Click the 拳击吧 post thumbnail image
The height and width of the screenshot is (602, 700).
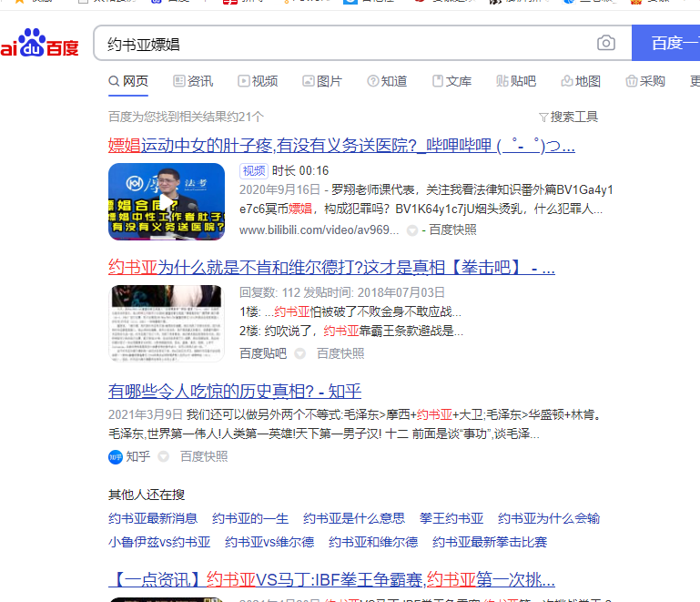point(167,323)
